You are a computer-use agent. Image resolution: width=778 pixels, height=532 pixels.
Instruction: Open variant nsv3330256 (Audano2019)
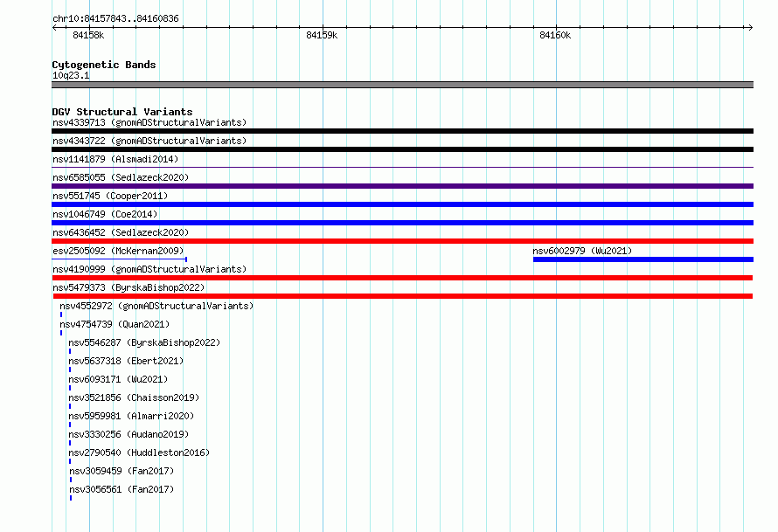coord(129,434)
